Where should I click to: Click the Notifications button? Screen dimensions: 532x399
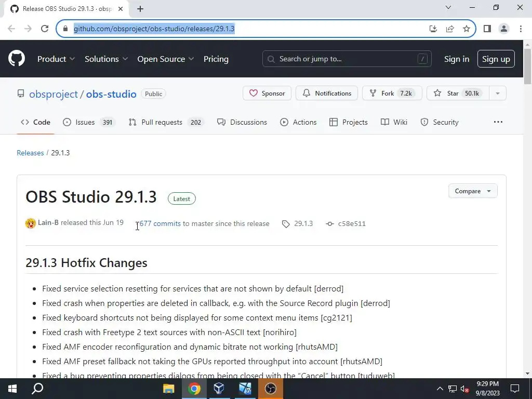327,94
